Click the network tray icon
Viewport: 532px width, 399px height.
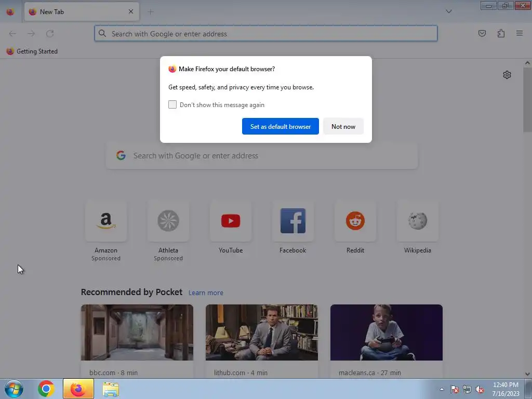pos(467,389)
